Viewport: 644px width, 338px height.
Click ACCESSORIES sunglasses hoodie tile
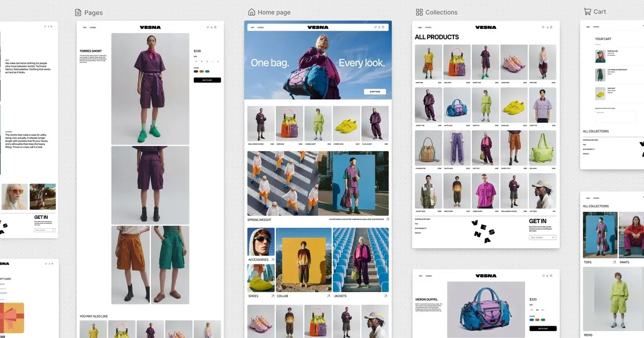(x=261, y=242)
